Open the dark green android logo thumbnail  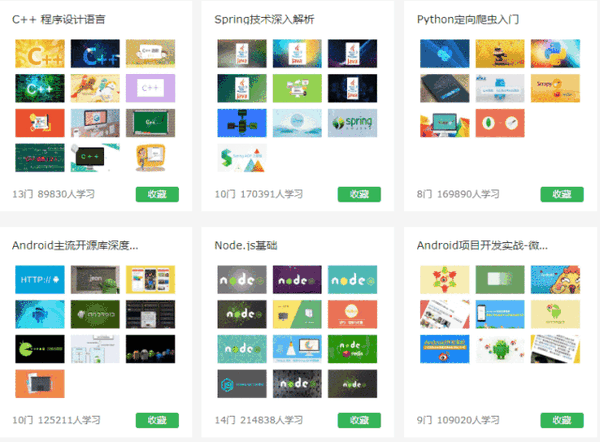tap(95, 315)
